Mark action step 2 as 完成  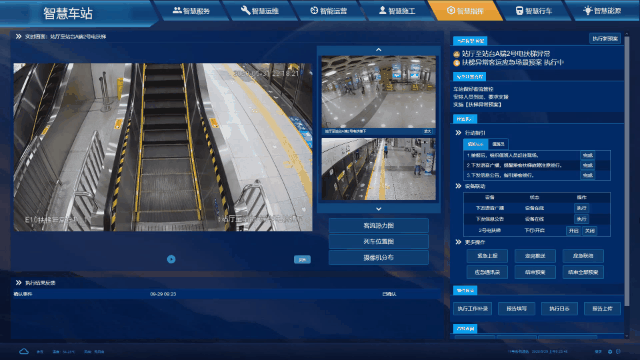pos(588,165)
